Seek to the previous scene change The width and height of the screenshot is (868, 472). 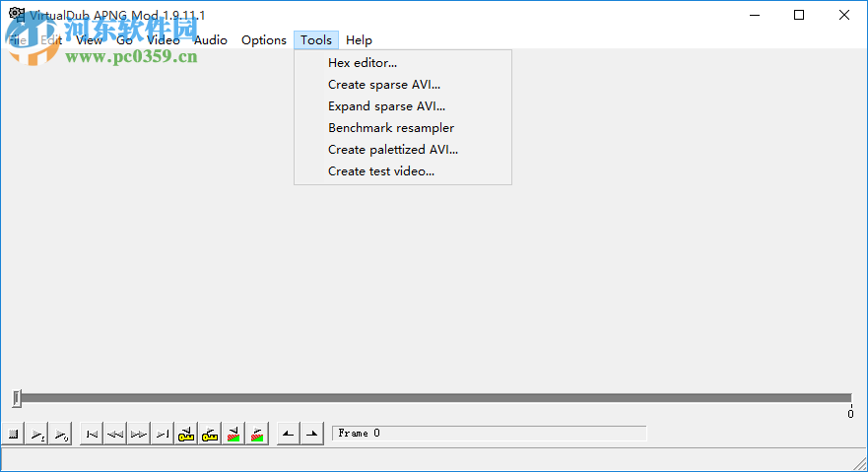(x=234, y=434)
